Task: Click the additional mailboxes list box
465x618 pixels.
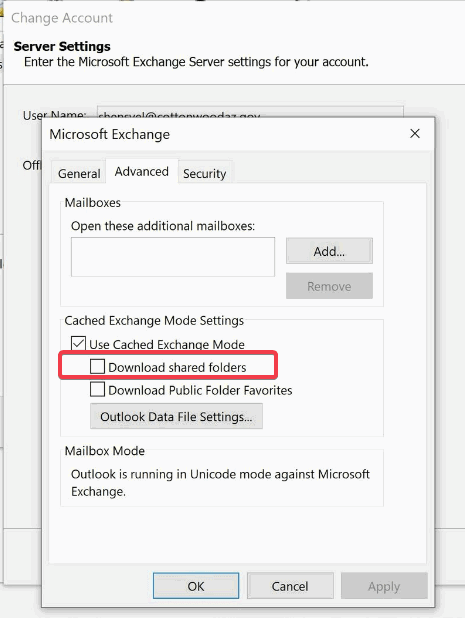Action: pos(173,257)
